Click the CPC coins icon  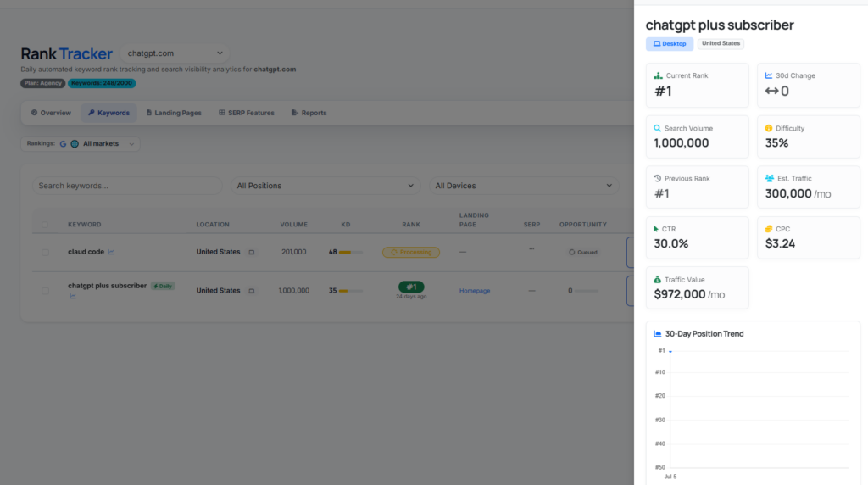pos(768,229)
